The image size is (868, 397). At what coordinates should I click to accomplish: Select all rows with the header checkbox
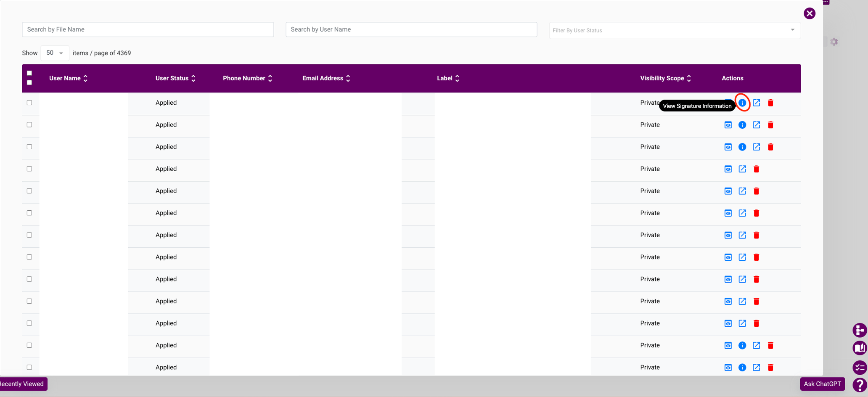pyautogui.click(x=29, y=73)
